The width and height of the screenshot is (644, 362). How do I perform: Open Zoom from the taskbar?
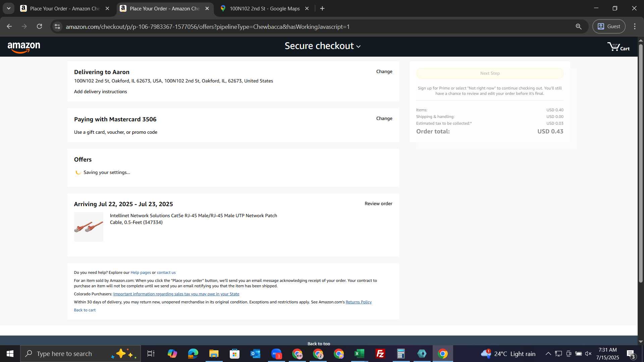point(276,354)
